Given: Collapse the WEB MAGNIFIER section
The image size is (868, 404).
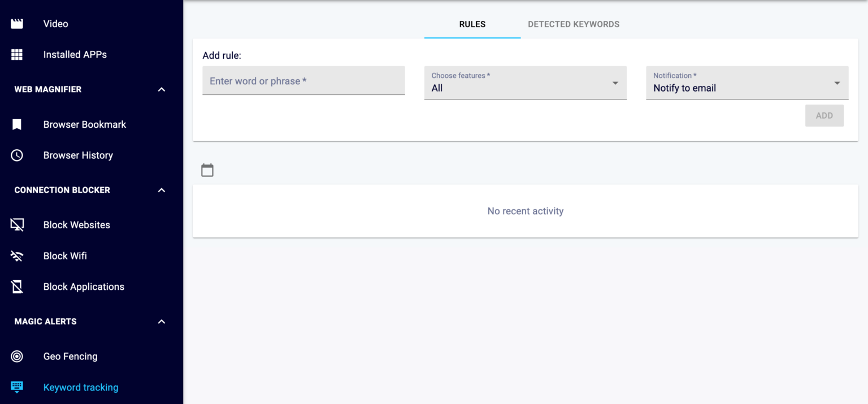Looking at the screenshot, I should 162,89.
